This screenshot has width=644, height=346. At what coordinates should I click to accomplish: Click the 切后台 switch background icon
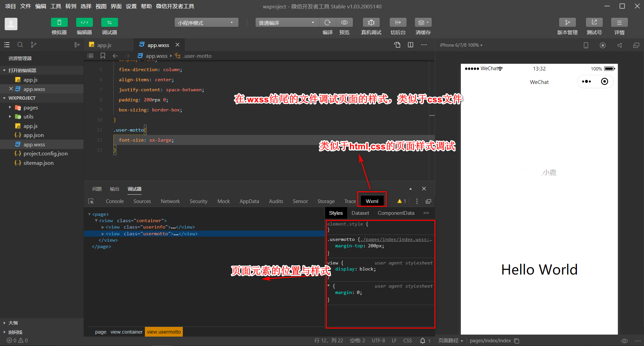point(398,22)
